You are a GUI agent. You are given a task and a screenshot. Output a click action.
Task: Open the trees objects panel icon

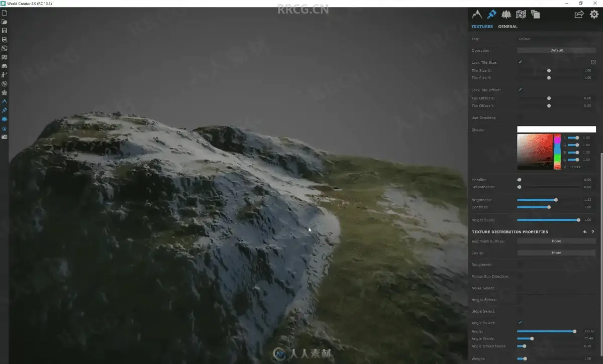pyautogui.click(x=507, y=15)
